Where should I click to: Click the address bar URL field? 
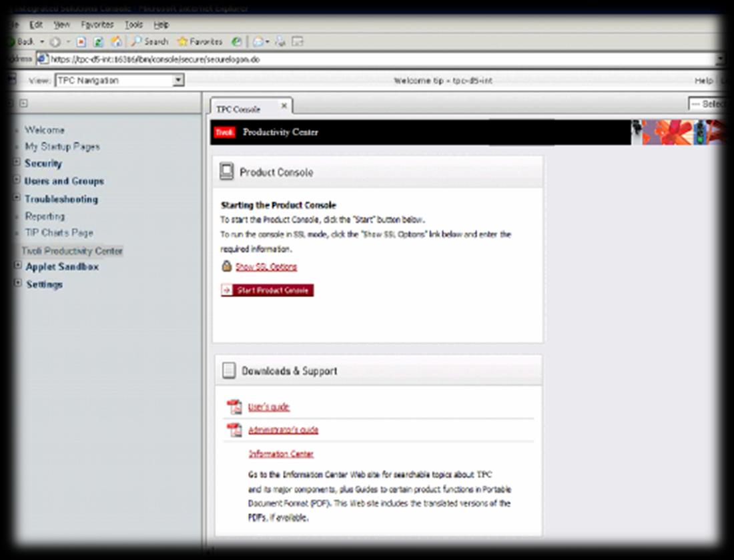[374, 59]
